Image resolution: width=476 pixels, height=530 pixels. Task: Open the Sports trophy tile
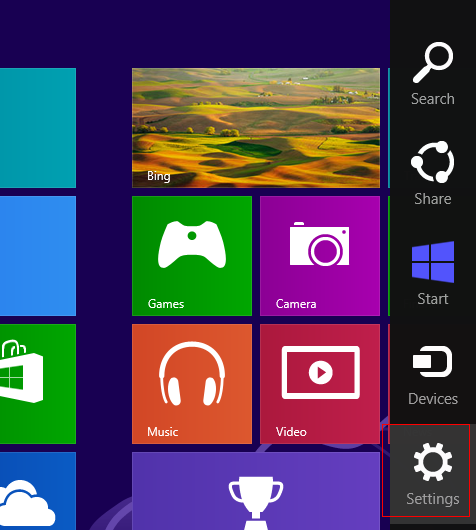256,491
